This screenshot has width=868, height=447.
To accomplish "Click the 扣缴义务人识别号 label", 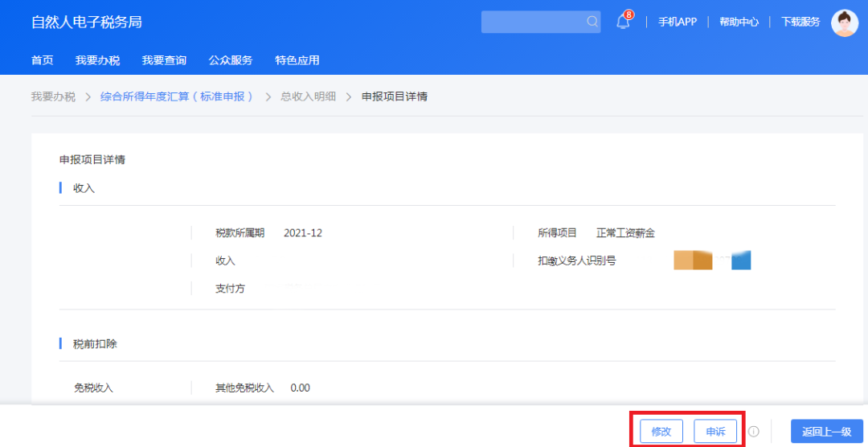I will tap(577, 261).
